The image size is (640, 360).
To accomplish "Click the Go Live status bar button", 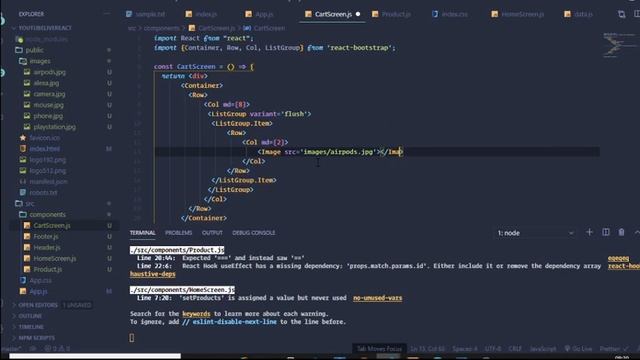I will click(x=578, y=349).
